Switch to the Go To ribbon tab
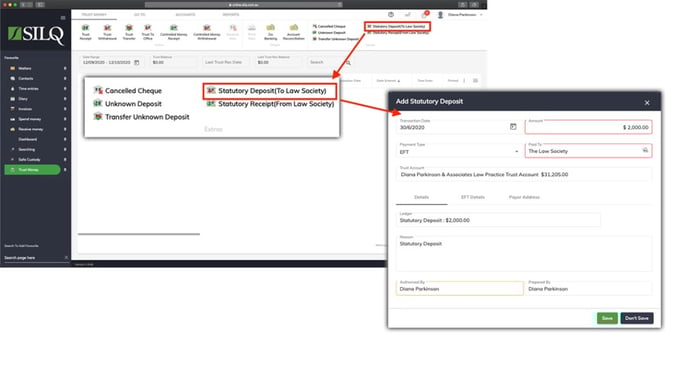Screen dimensions: 688x378 140,14
